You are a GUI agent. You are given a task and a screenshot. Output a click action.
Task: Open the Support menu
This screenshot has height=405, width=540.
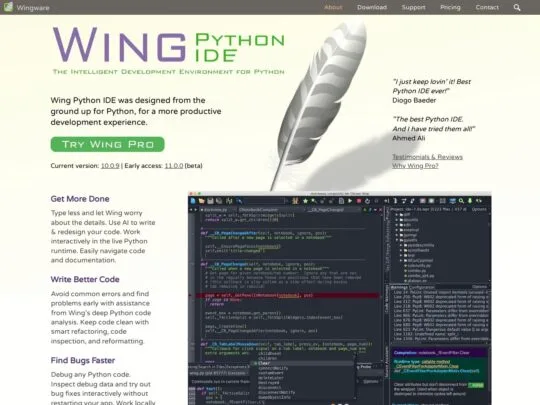(x=413, y=7)
